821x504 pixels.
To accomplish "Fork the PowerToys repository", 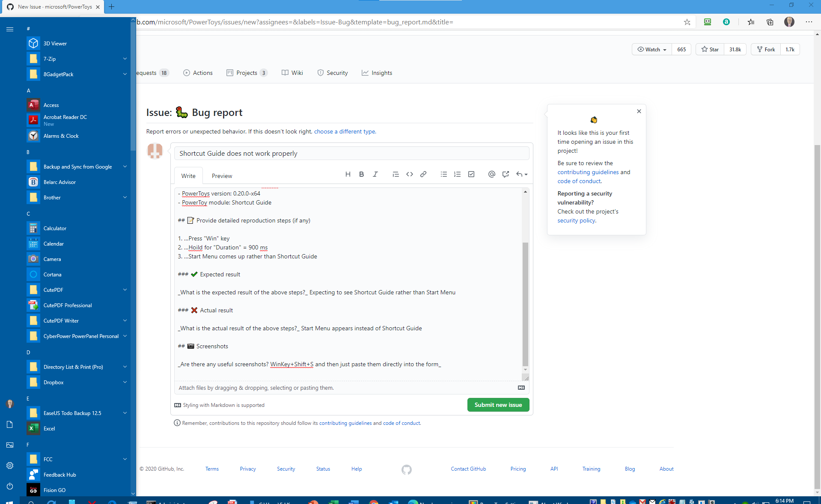I will (x=766, y=49).
